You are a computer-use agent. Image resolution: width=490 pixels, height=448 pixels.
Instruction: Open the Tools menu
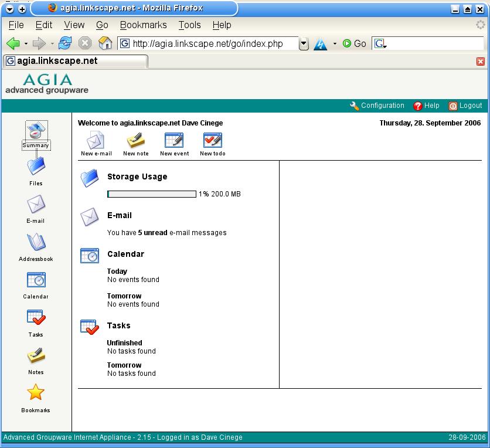click(189, 25)
